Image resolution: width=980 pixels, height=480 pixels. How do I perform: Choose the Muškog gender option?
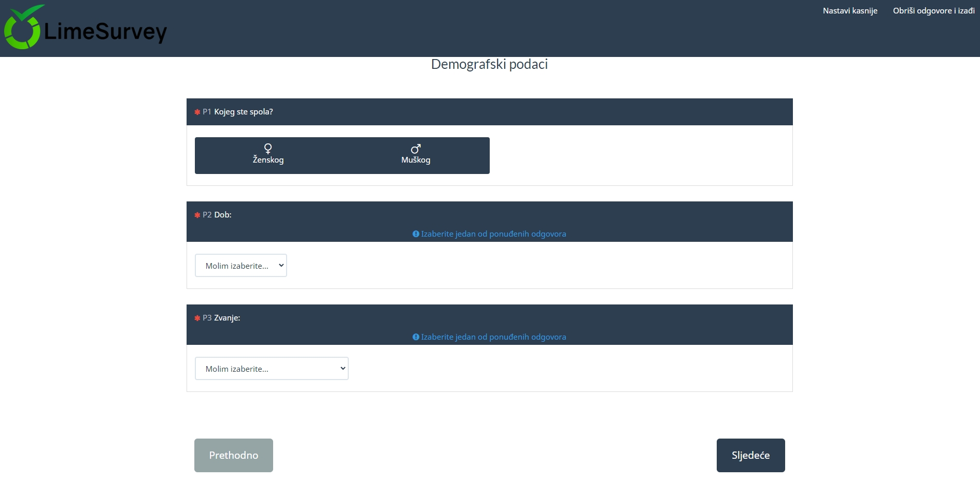[x=416, y=156]
